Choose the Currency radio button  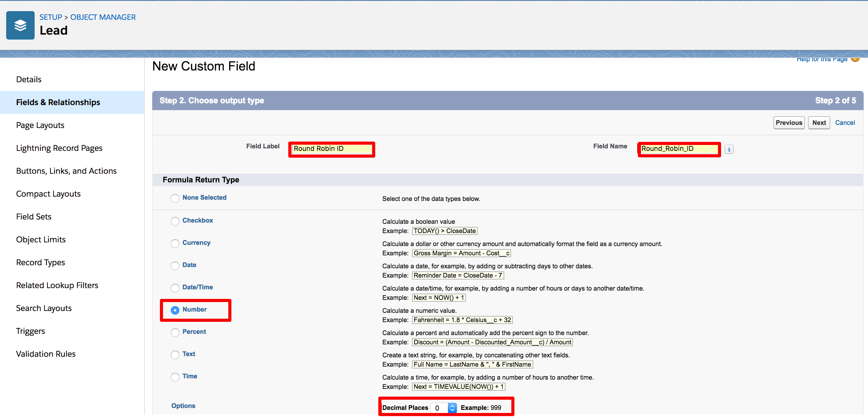tap(175, 243)
